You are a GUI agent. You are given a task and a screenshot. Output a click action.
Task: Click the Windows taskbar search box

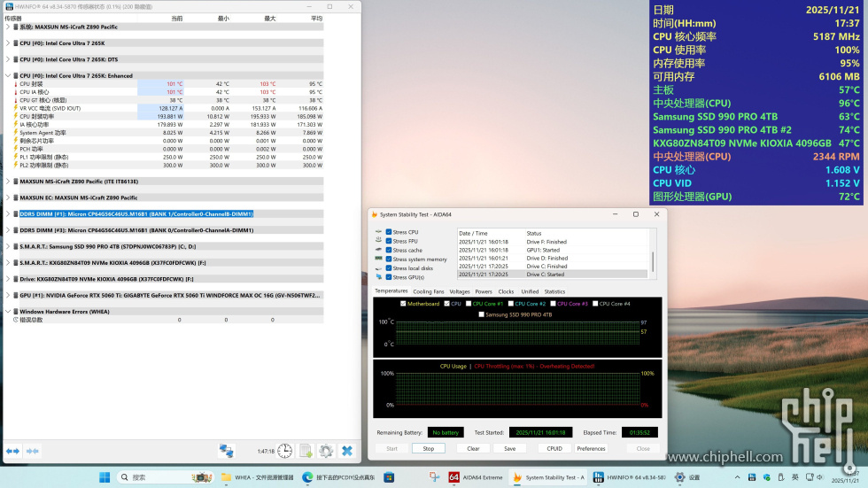click(165, 477)
